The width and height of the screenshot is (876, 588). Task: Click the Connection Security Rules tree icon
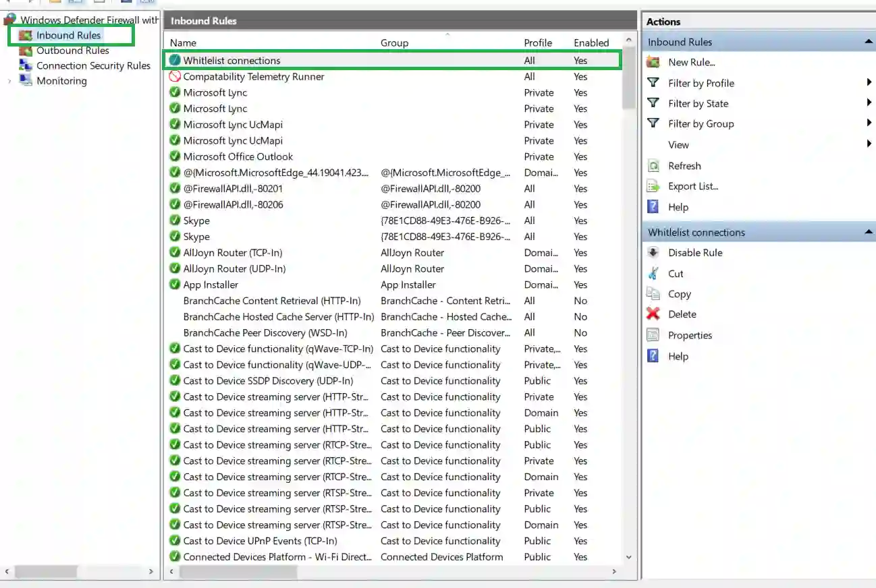(26, 65)
